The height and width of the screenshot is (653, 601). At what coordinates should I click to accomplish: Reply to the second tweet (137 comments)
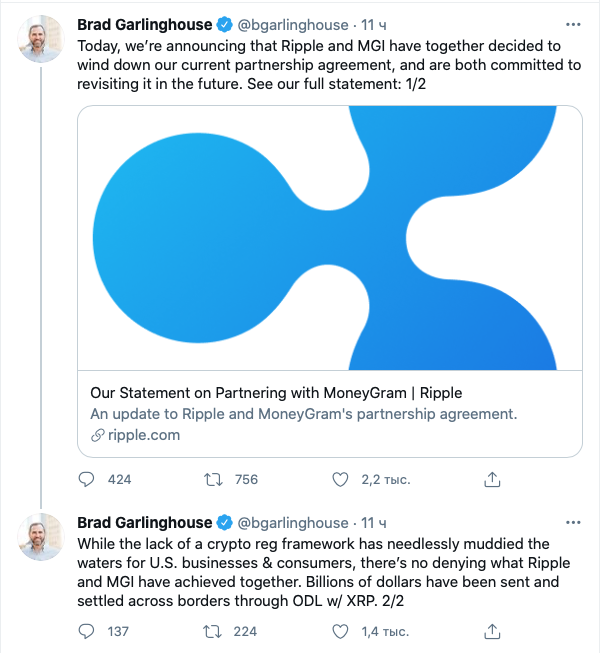(x=87, y=631)
